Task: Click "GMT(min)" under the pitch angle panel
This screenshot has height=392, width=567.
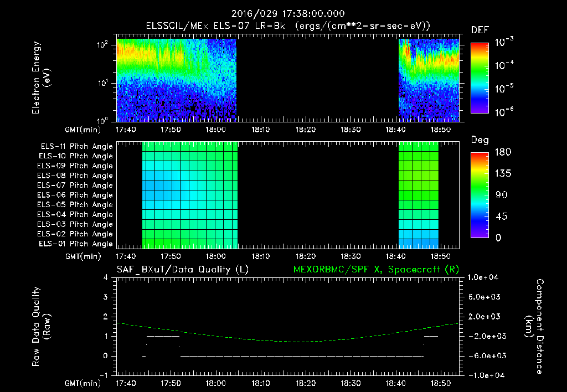Action: point(83,257)
